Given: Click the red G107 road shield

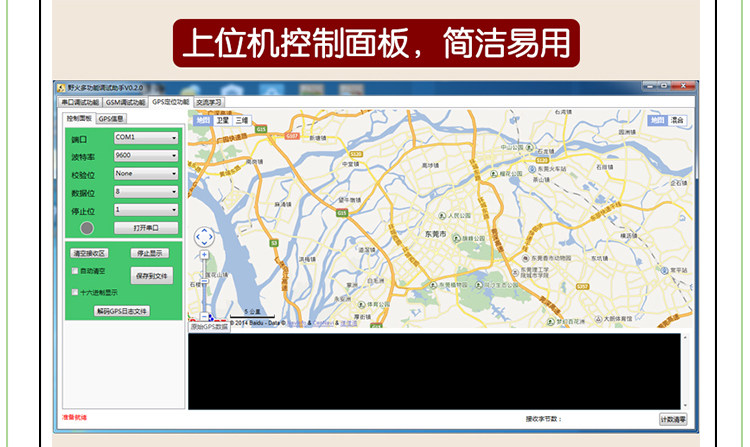Looking at the screenshot, I should tap(292, 136).
